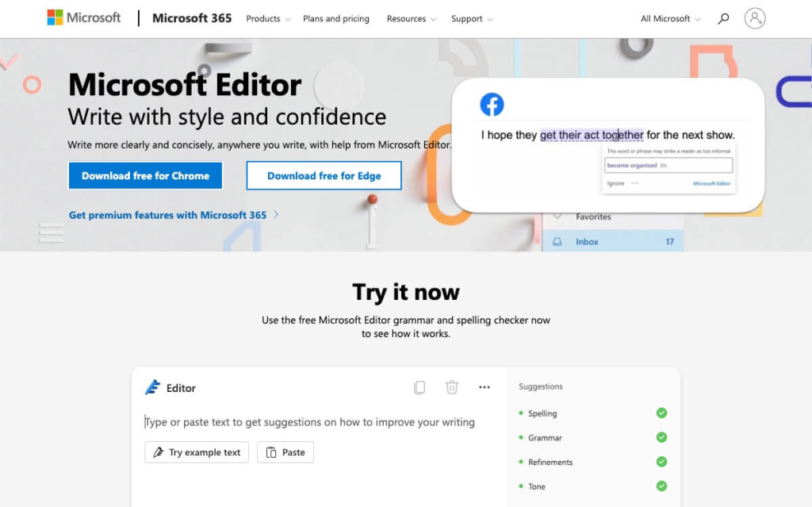
Task: Toggle the Spelling suggestion checkmark
Action: (661, 413)
